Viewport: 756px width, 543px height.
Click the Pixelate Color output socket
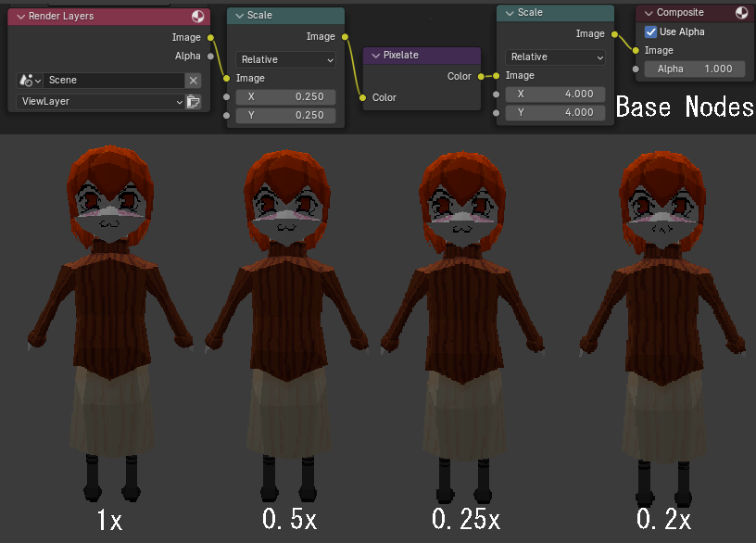click(481, 77)
